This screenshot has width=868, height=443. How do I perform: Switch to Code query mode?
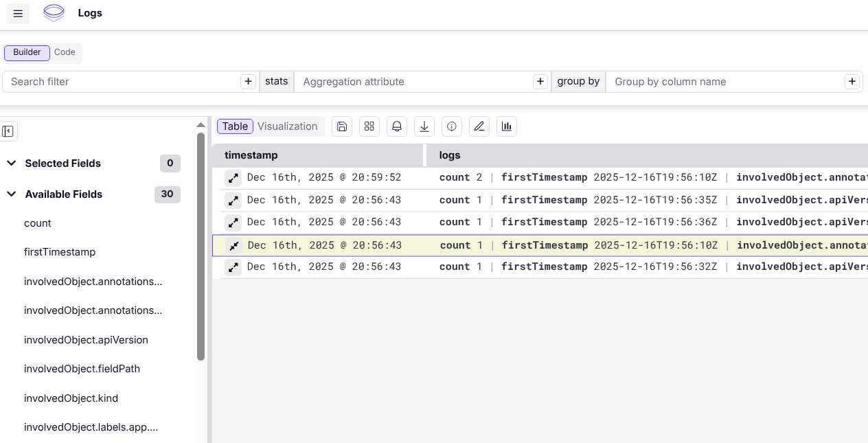[65, 52]
